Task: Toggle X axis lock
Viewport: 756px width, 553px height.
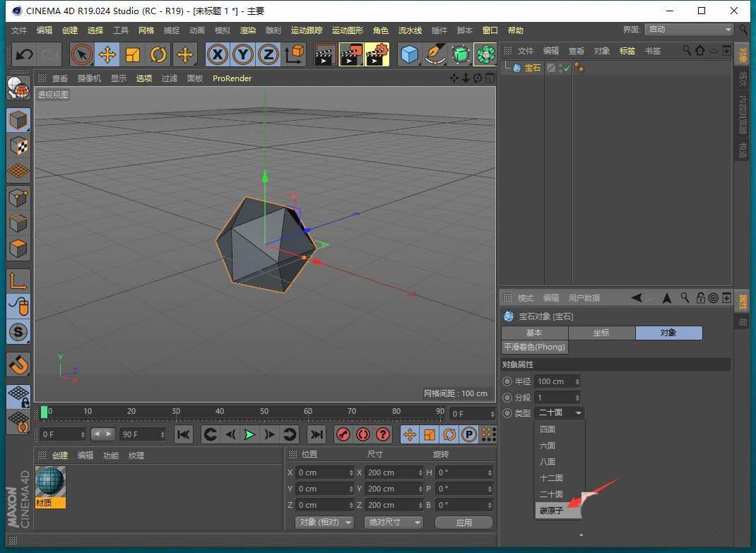Action: tap(218, 54)
